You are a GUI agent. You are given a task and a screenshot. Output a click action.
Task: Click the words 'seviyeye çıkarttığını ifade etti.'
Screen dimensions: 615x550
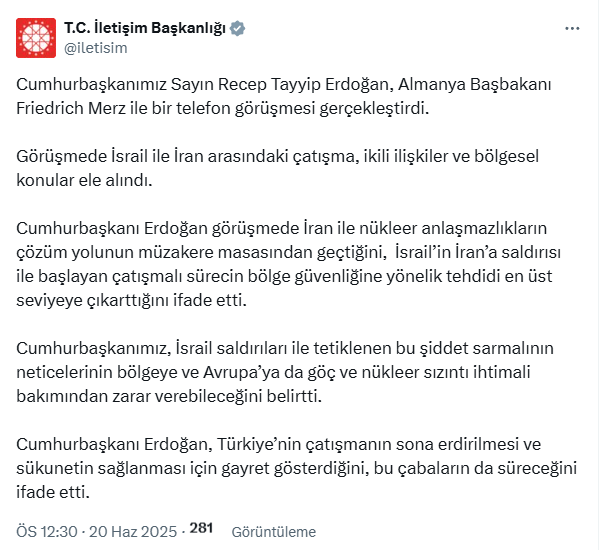click(x=131, y=300)
